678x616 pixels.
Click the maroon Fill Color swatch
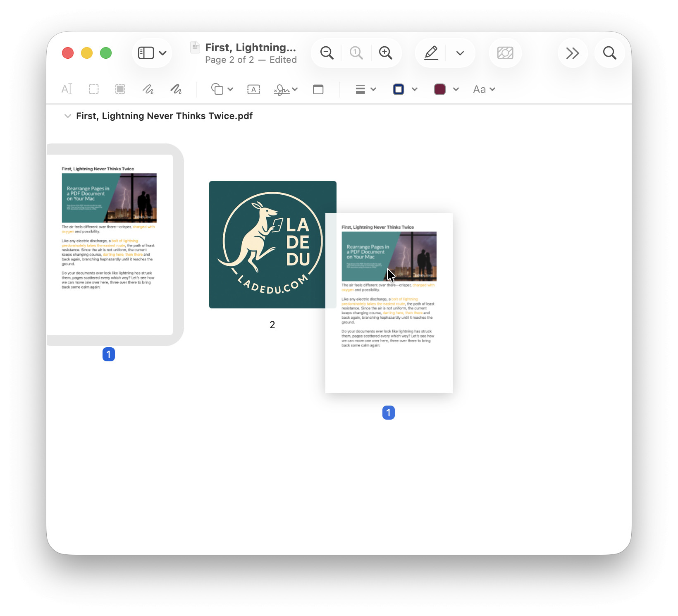pyautogui.click(x=440, y=89)
